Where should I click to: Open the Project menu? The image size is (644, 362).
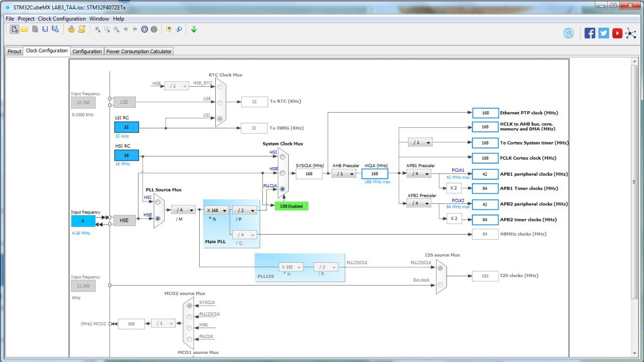[x=26, y=19]
